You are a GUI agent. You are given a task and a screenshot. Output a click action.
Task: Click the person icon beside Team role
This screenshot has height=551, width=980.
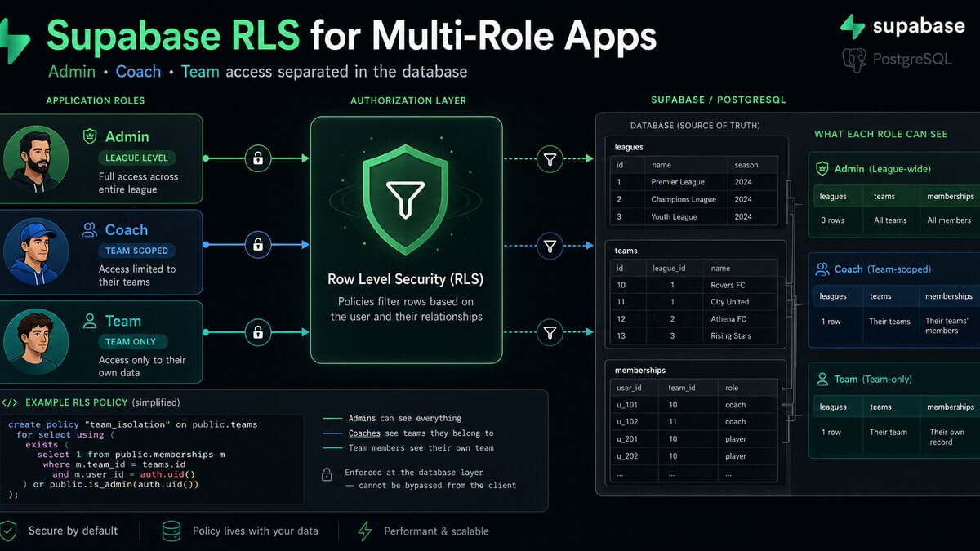91,321
